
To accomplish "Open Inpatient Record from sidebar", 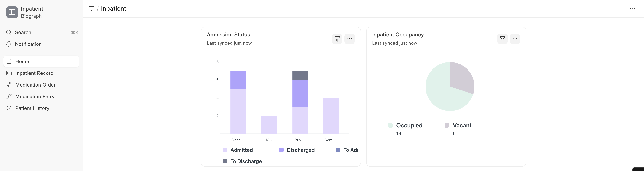I will [x=34, y=73].
